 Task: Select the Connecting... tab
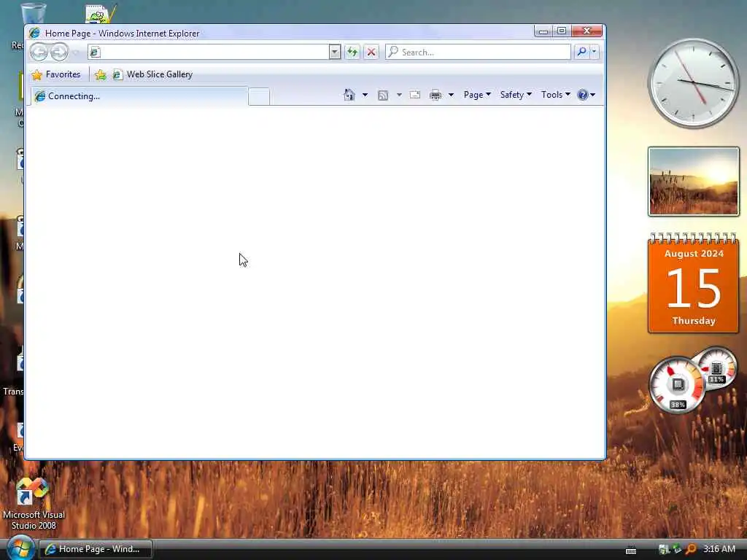[139, 96]
